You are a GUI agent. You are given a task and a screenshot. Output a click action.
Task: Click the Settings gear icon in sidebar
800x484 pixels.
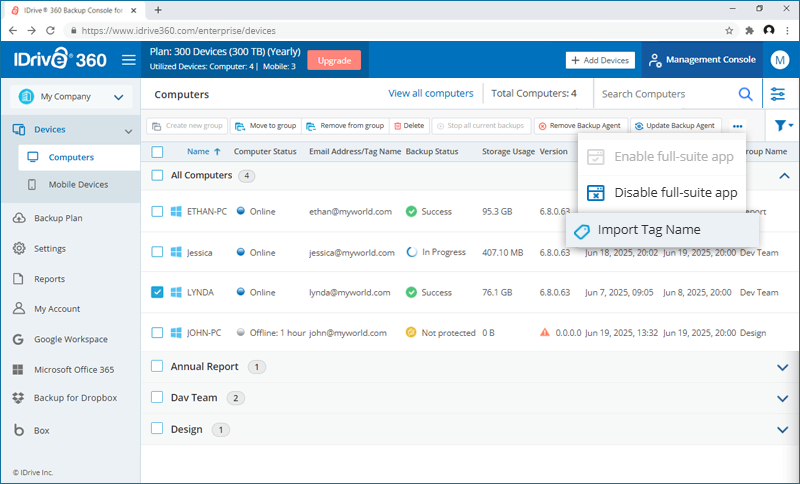coord(19,248)
